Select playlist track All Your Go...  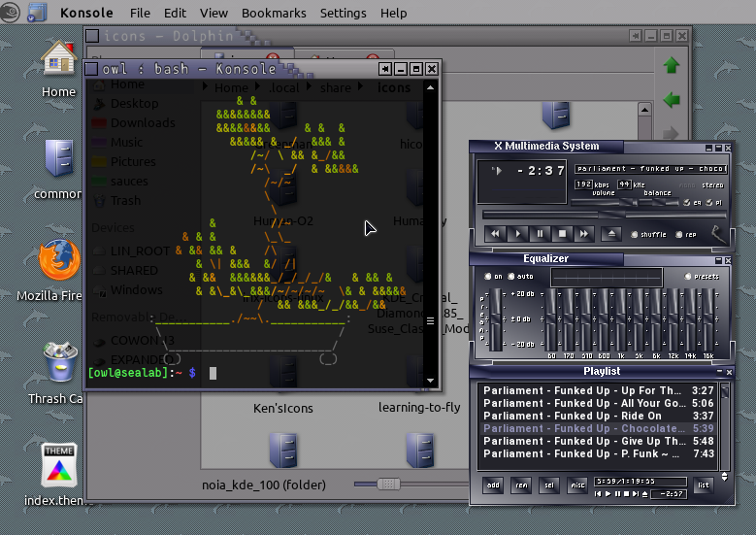click(x=598, y=403)
